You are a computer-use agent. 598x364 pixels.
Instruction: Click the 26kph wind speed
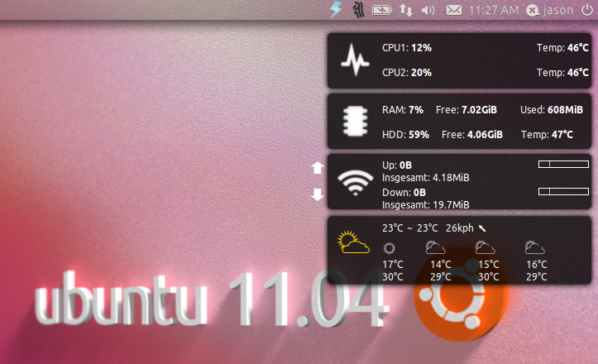click(460, 228)
